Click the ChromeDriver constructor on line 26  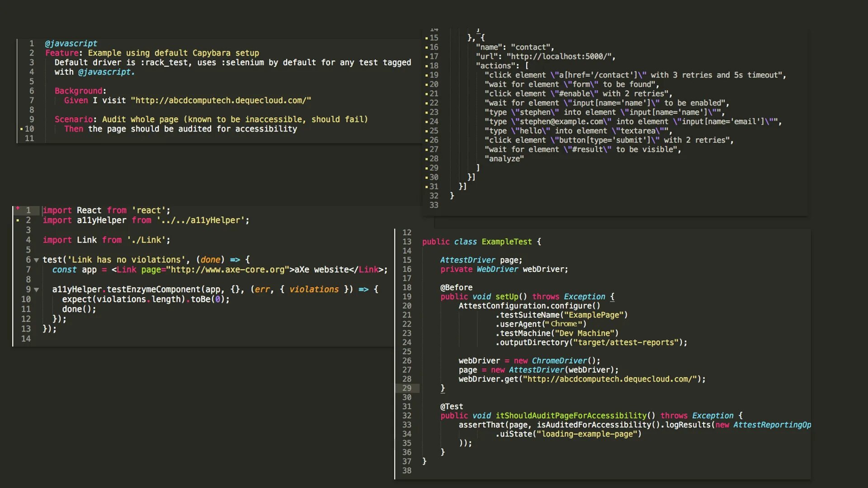559,361
